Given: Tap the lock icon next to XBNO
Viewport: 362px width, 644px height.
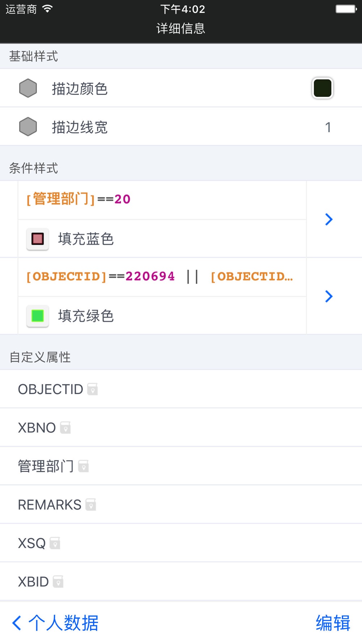Looking at the screenshot, I should click(65, 428).
